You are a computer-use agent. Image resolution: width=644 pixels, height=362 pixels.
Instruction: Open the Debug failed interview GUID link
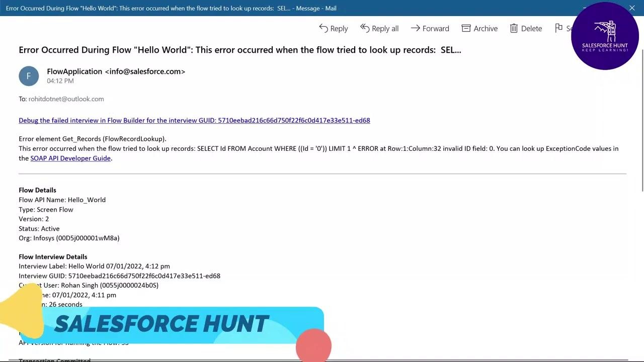[x=194, y=120]
